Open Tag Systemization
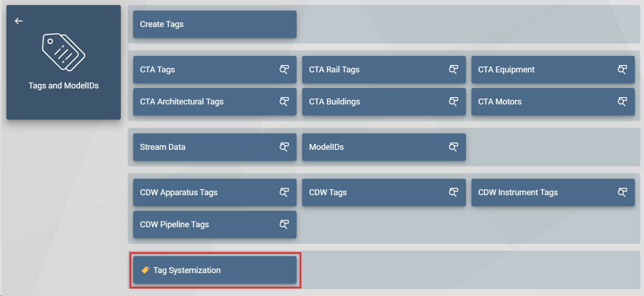 point(215,270)
